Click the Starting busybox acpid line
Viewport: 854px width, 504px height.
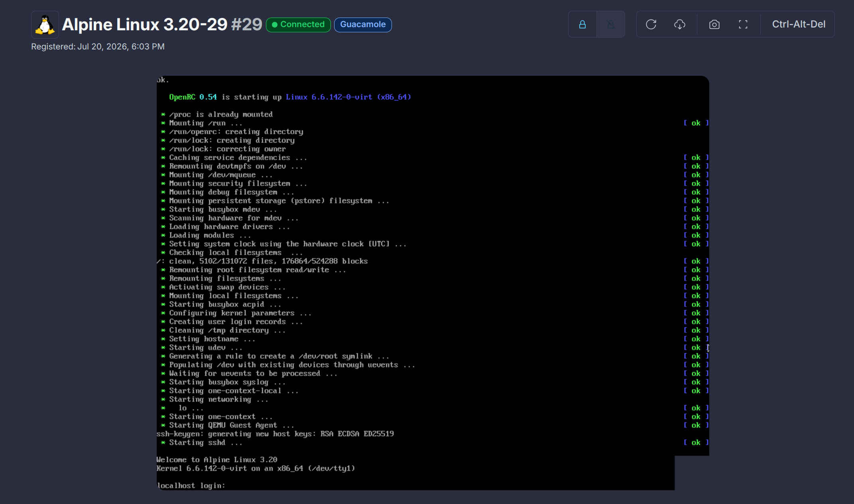click(x=221, y=304)
